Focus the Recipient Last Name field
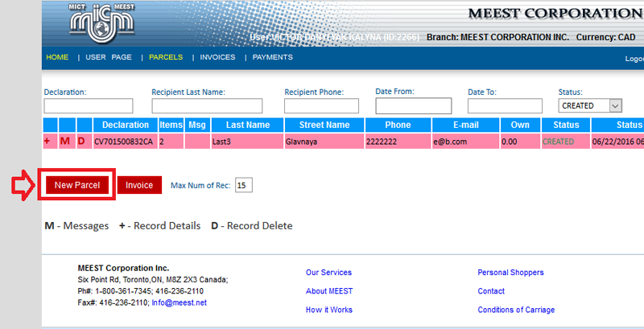Image resolution: width=644 pixels, height=329 pixels. (207, 106)
